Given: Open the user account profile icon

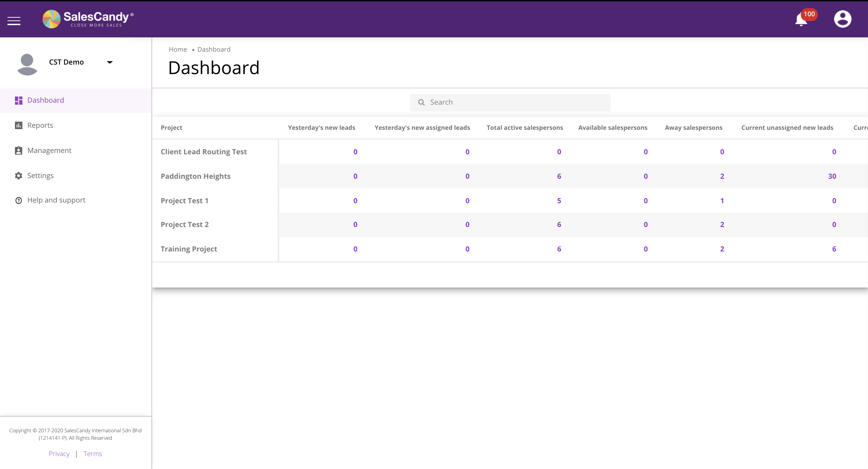Looking at the screenshot, I should 843,19.
